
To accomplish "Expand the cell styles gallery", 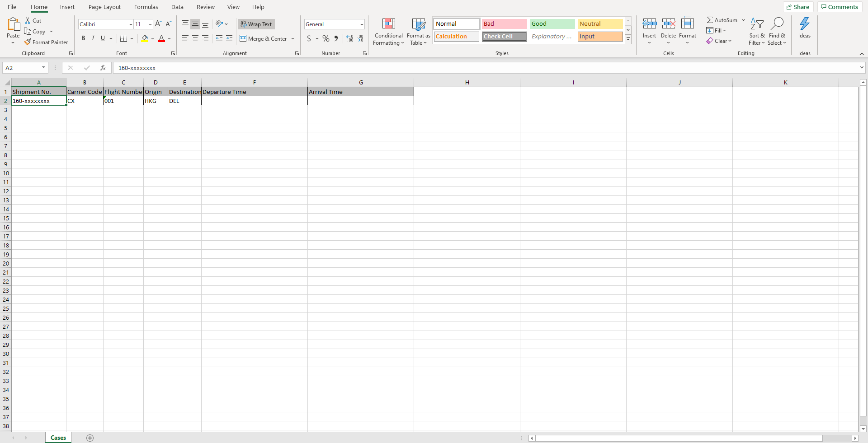I will click(628, 39).
